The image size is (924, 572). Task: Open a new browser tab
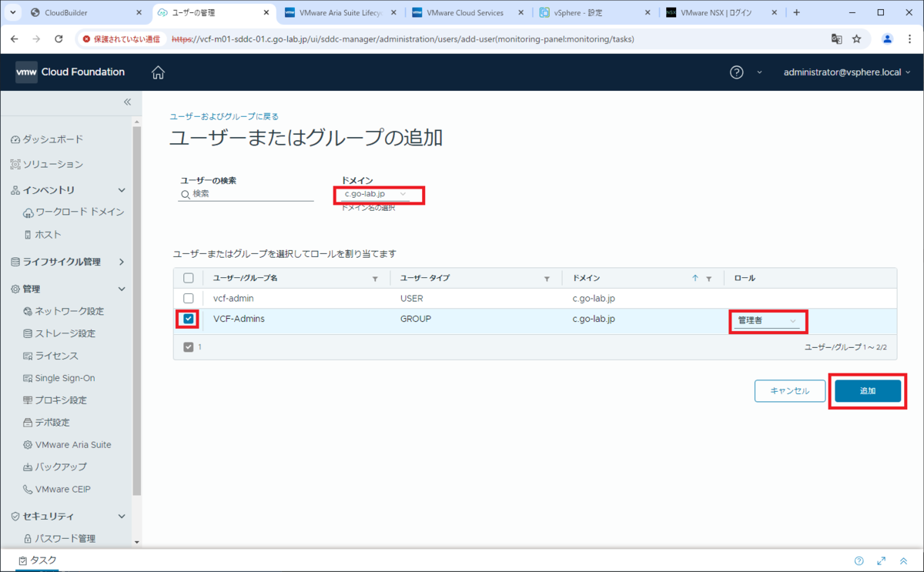tap(796, 12)
